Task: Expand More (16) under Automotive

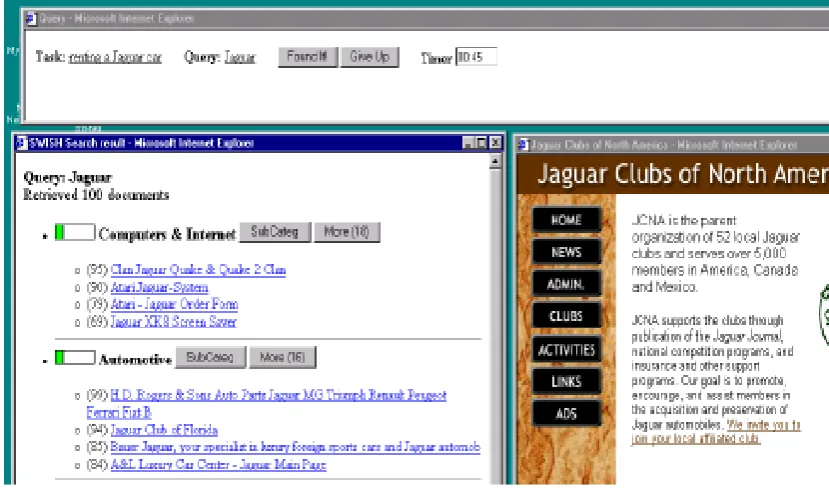Action: click(282, 357)
